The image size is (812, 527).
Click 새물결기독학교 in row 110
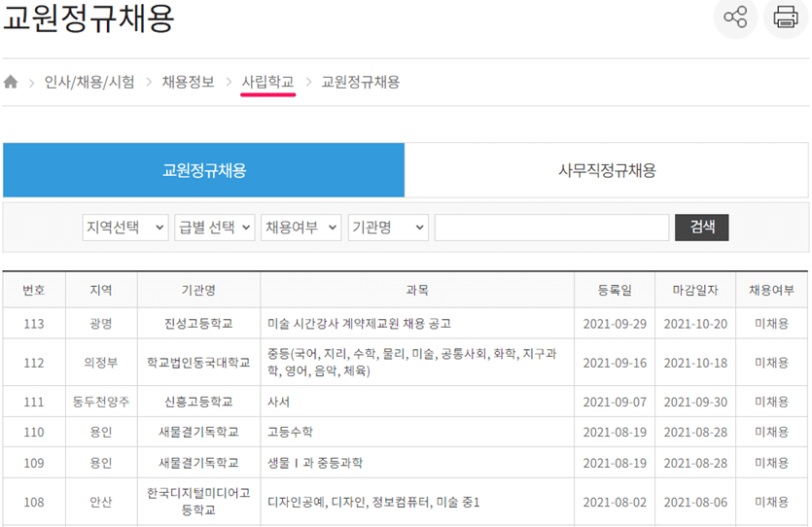(x=198, y=432)
